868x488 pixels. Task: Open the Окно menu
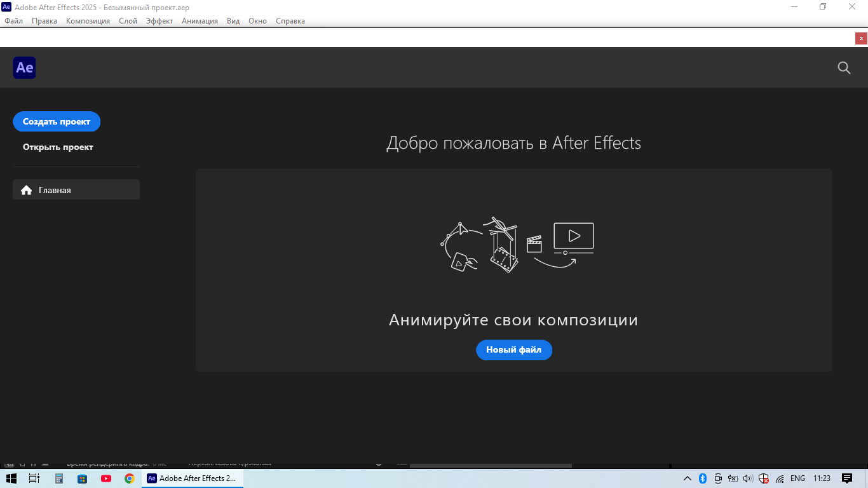257,21
